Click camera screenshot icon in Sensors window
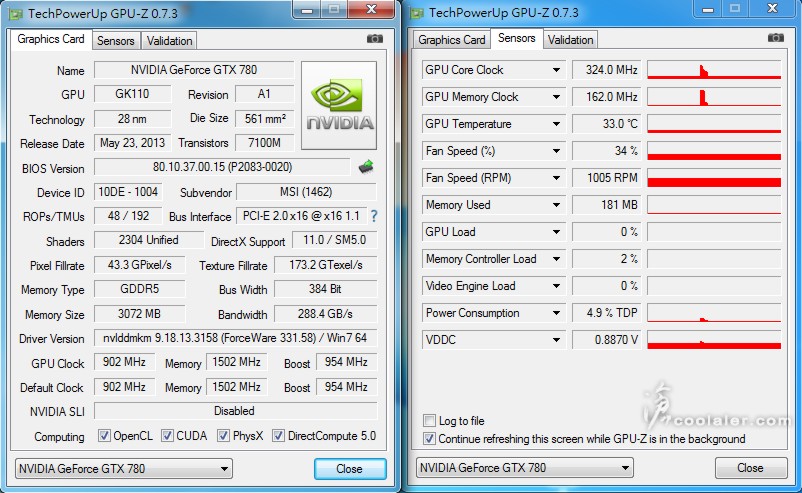The height and width of the screenshot is (493, 802). [775, 38]
